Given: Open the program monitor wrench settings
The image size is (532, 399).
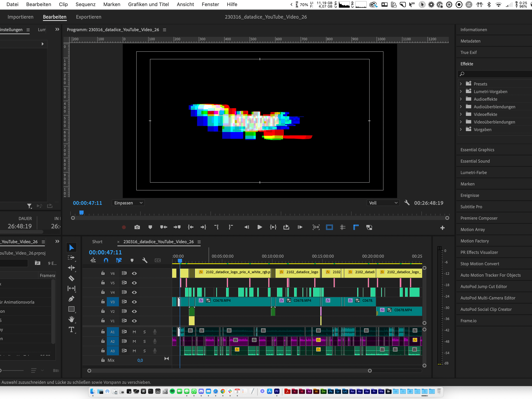Looking at the screenshot, I should click(407, 203).
